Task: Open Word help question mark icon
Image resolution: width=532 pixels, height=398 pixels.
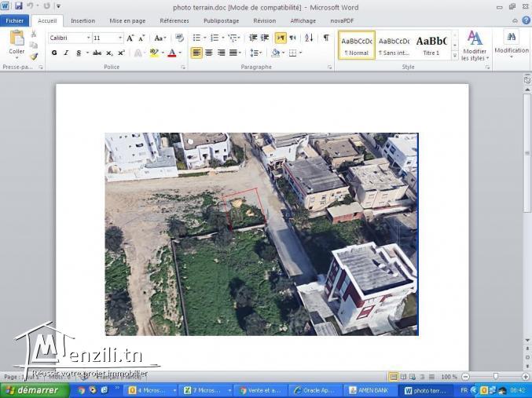Action: point(526,20)
